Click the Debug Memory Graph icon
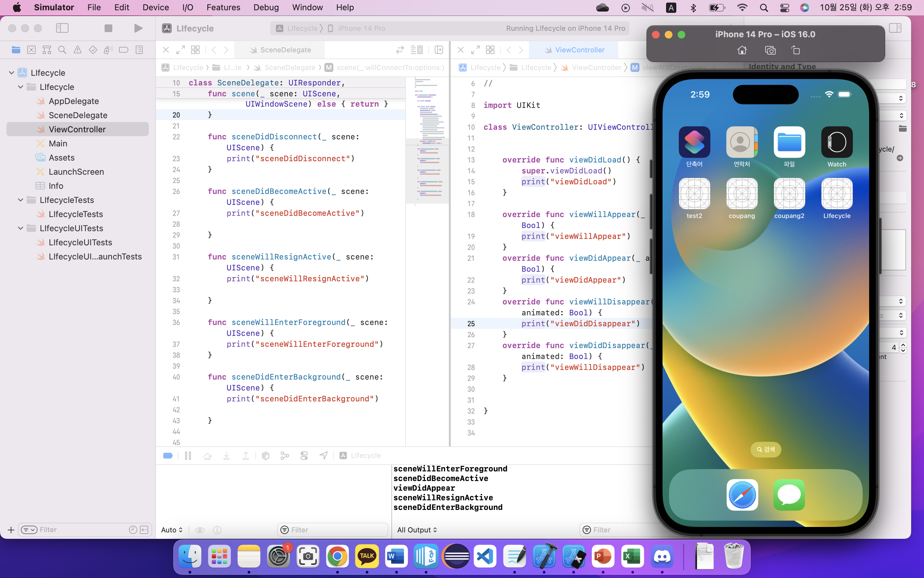 pos(285,456)
